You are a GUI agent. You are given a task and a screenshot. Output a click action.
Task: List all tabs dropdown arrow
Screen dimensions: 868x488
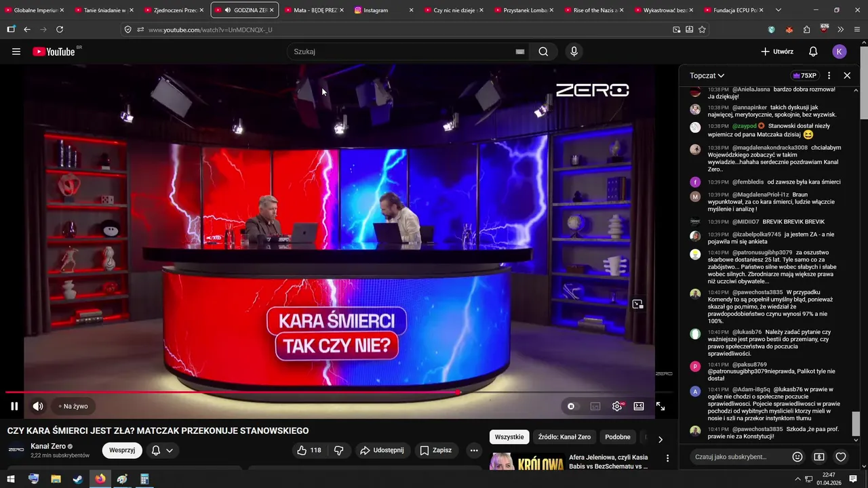pos(778,10)
